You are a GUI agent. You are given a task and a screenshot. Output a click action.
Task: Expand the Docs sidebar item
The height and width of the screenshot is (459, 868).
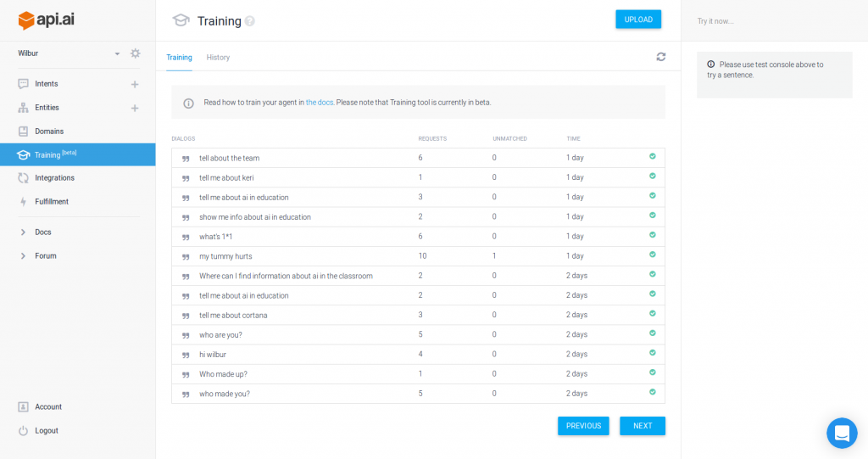tap(23, 232)
